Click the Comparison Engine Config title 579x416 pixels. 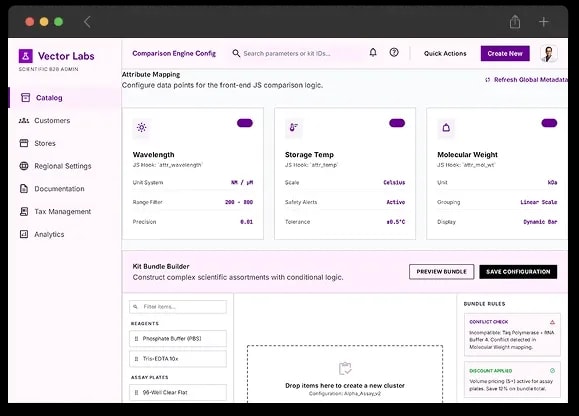174,54
